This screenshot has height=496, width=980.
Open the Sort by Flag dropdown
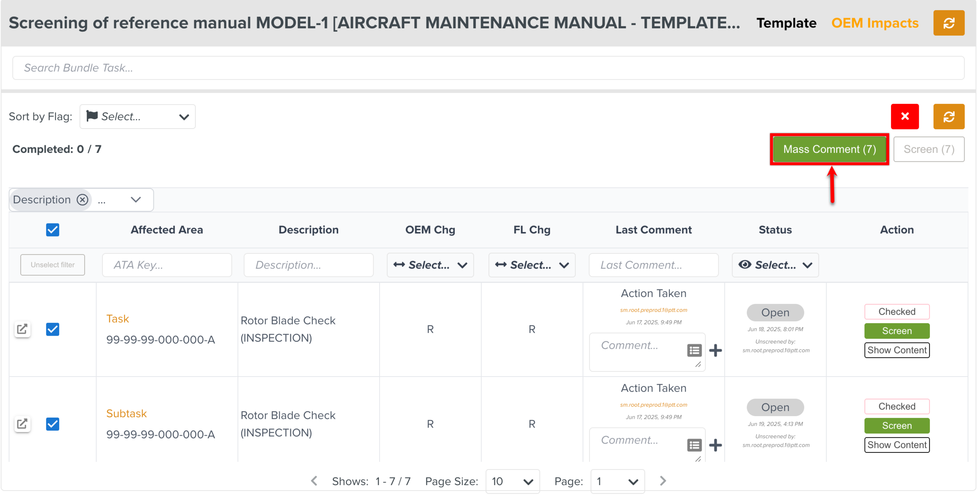(137, 117)
